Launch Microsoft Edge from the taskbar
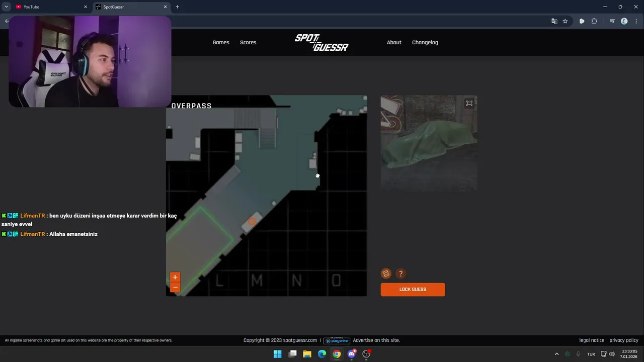644x362 pixels. [x=322, y=354]
